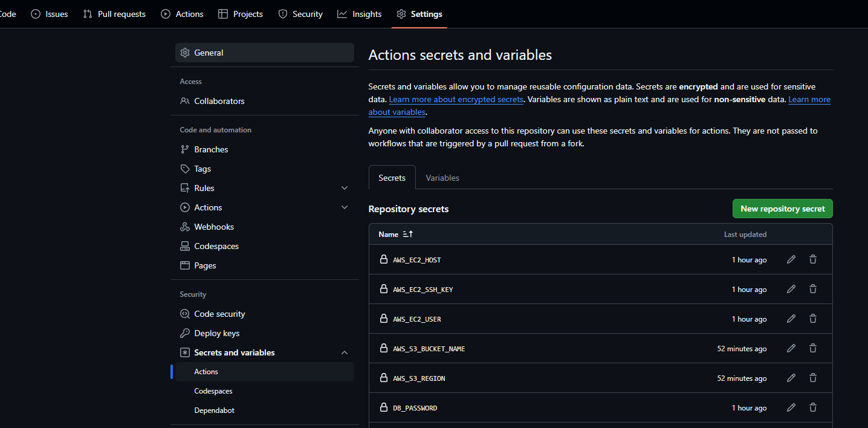The image size is (868, 428).
Task: Open the Collaborators settings page
Action: click(219, 101)
